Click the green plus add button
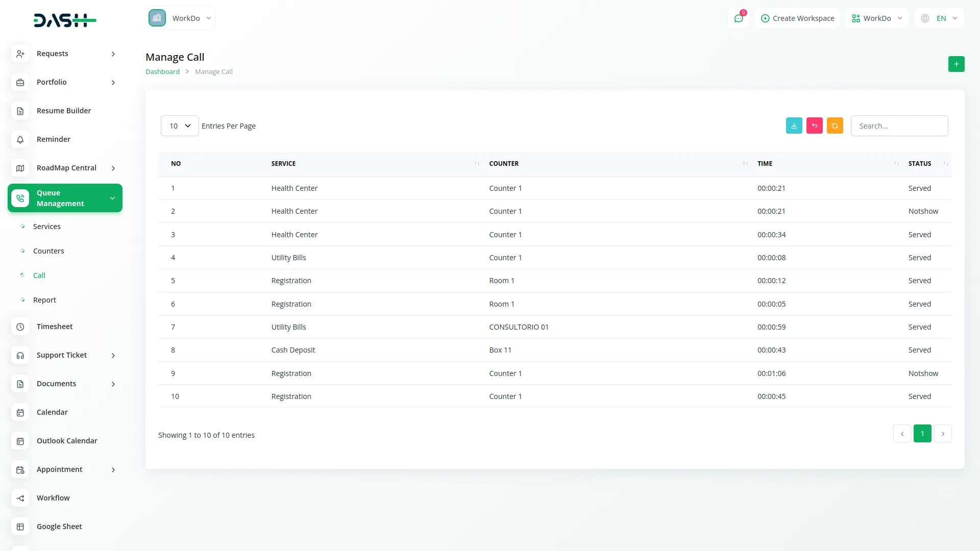980x551 pixels. coord(956,64)
